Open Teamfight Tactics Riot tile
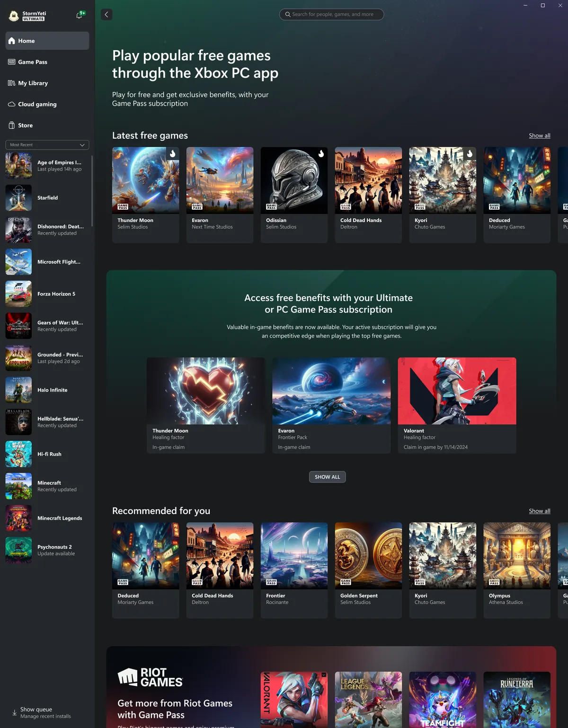Image resolution: width=568 pixels, height=728 pixels. tap(443, 700)
